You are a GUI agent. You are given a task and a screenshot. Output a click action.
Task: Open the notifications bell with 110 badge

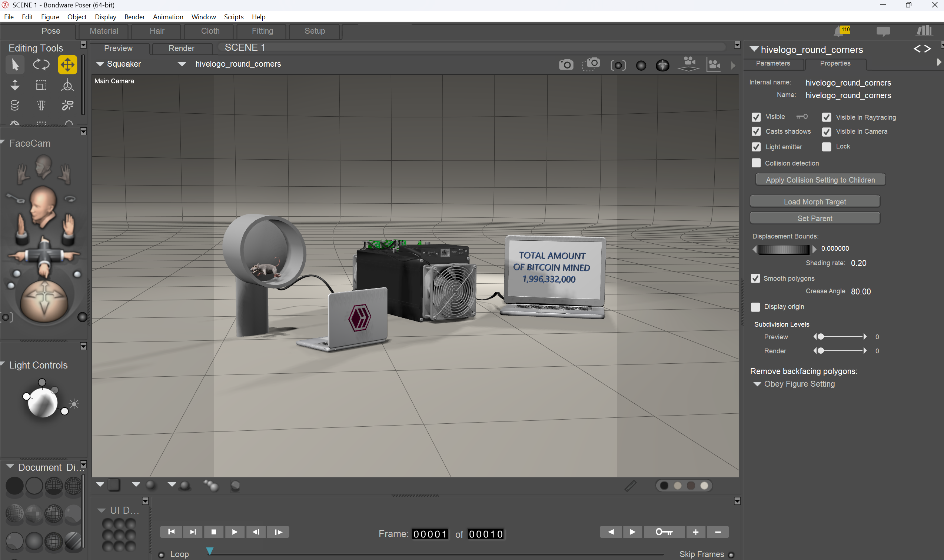[841, 31]
